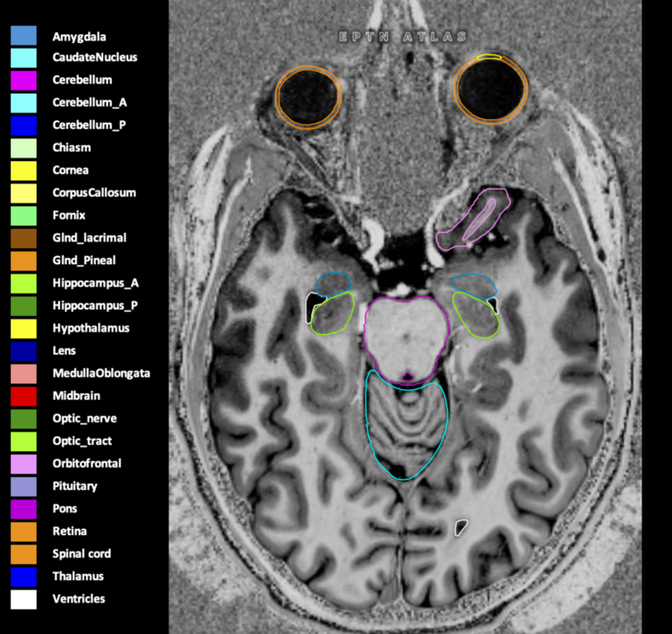Viewport: 672px width, 634px height.
Task: Click the Midbrain legend label
Action: pos(76,396)
